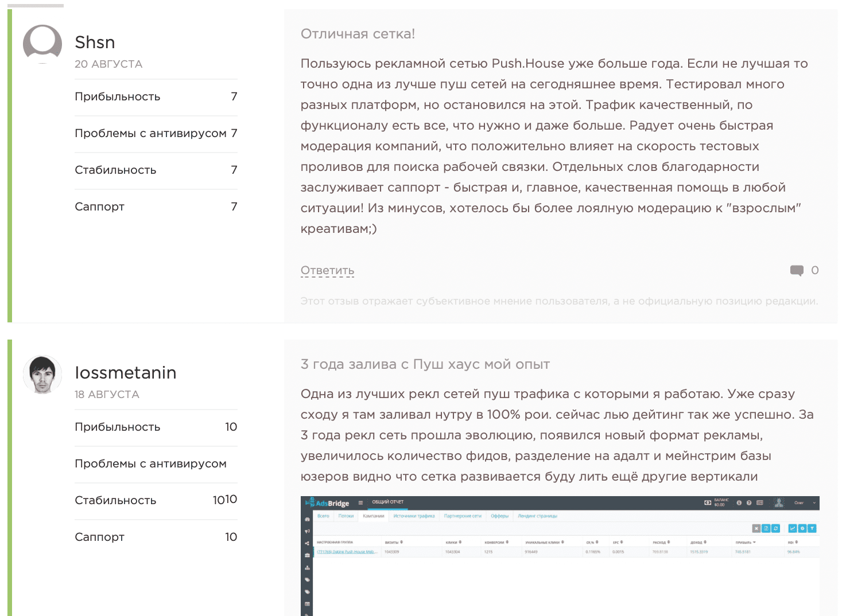
Task: Open the Iossmetanin username profile
Action: [126, 373]
